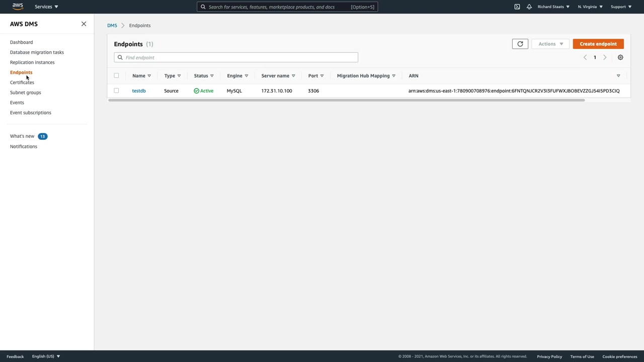
Task: Click the Create endpoint button
Action: point(598,44)
